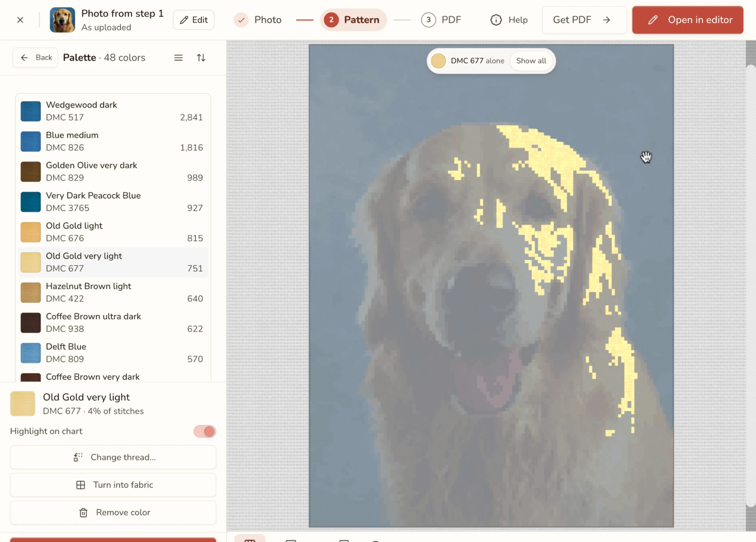Image resolution: width=756 pixels, height=542 pixels.
Task: Select the Pattern step
Action: (x=353, y=20)
